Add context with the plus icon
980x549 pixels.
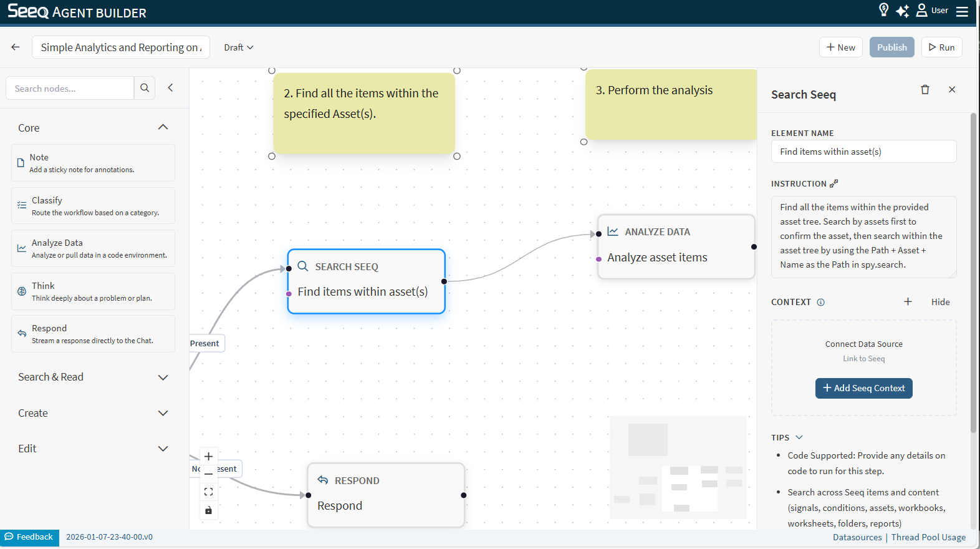point(908,302)
